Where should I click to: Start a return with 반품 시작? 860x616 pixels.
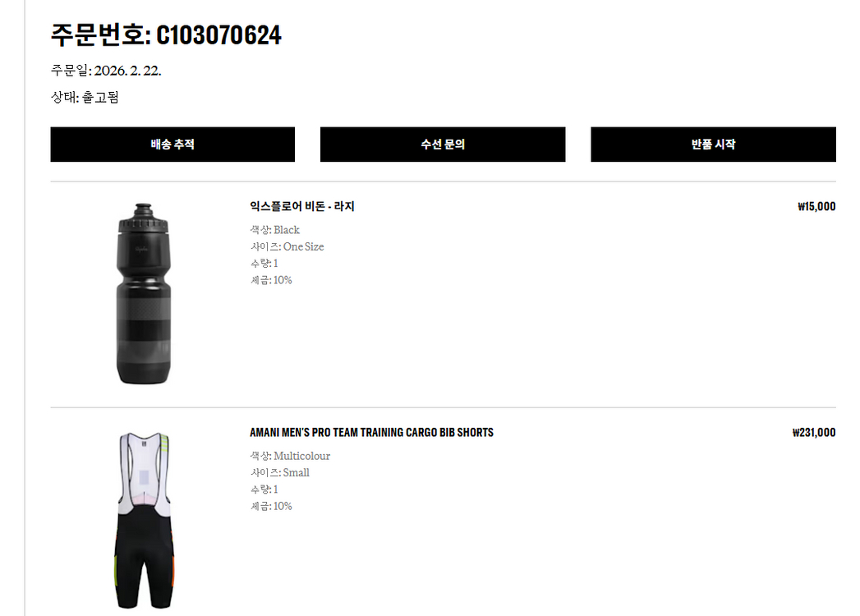tap(713, 145)
